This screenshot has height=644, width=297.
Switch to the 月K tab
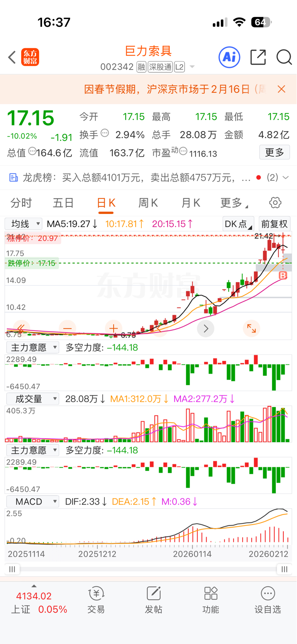[191, 203]
